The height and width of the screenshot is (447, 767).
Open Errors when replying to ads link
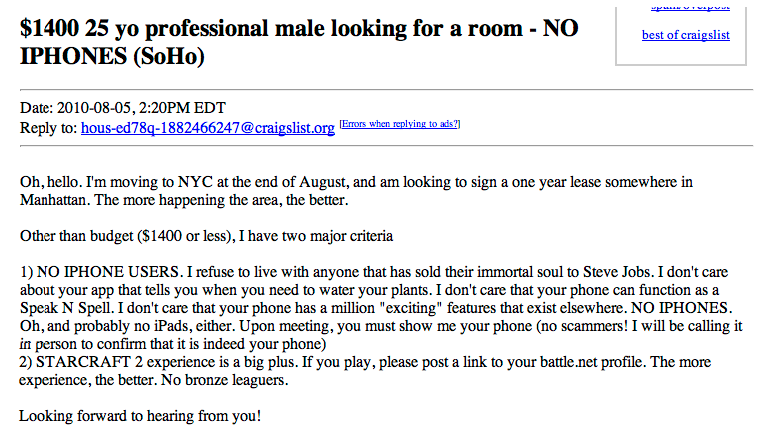(x=400, y=124)
